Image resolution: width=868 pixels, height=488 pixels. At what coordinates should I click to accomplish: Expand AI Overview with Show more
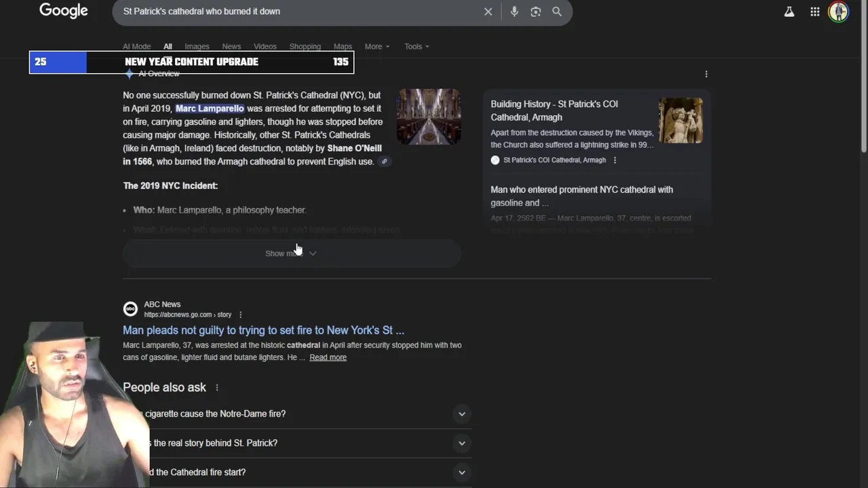pyautogui.click(x=292, y=253)
